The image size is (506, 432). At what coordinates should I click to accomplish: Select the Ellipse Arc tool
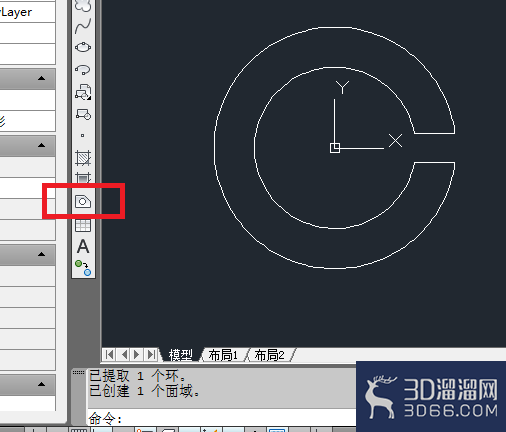click(x=83, y=69)
